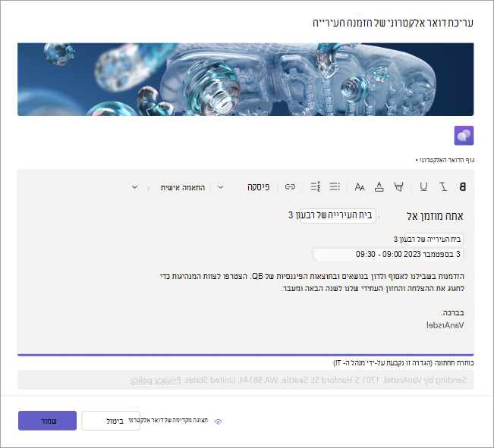
Task: Click the VanArsdel signature line
Action: coord(445,325)
